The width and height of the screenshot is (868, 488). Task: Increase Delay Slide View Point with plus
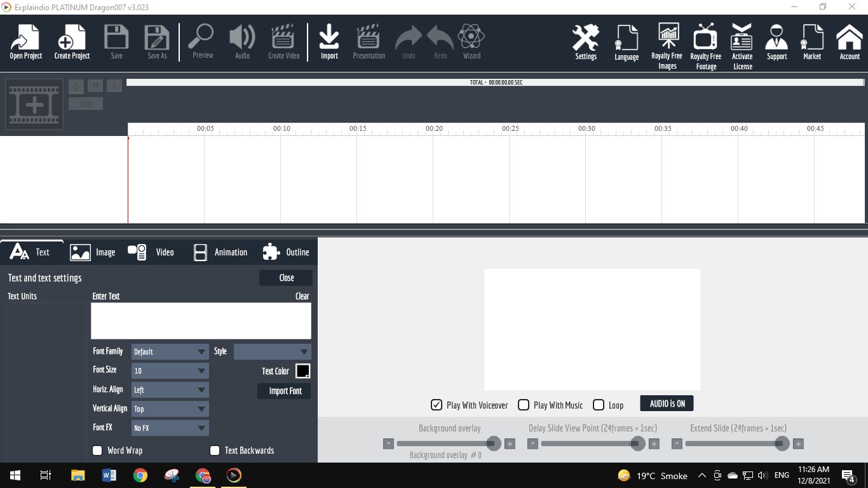point(654,444)
